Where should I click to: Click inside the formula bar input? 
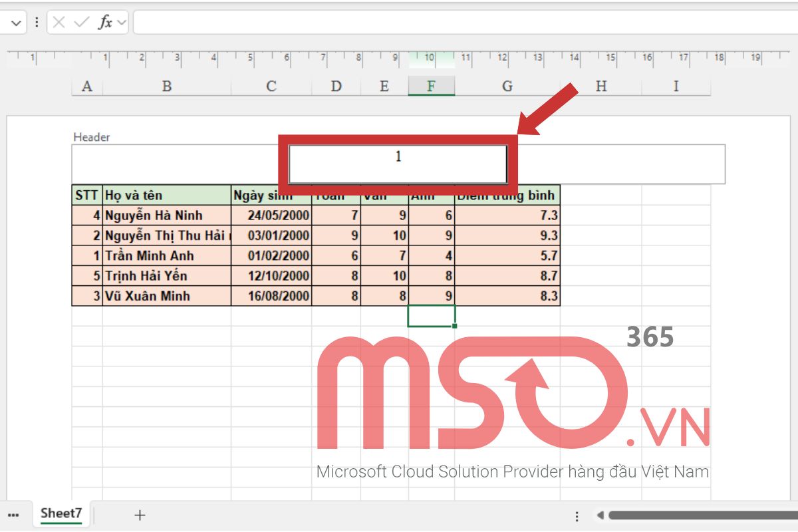[x=464, y=23]
